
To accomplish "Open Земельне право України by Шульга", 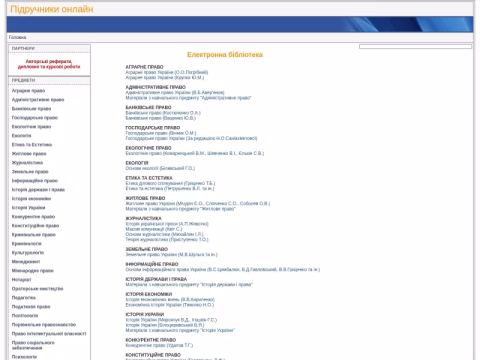I will click(x=171, y=255).
